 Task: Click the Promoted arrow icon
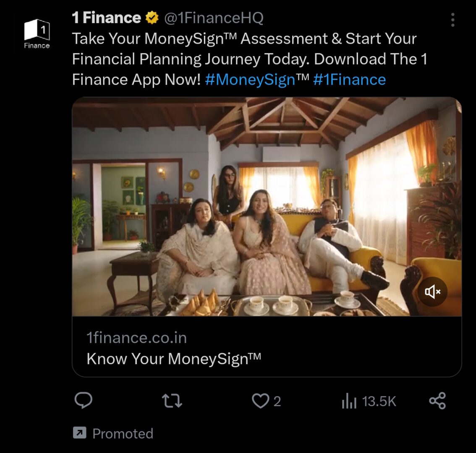(79, 433)
